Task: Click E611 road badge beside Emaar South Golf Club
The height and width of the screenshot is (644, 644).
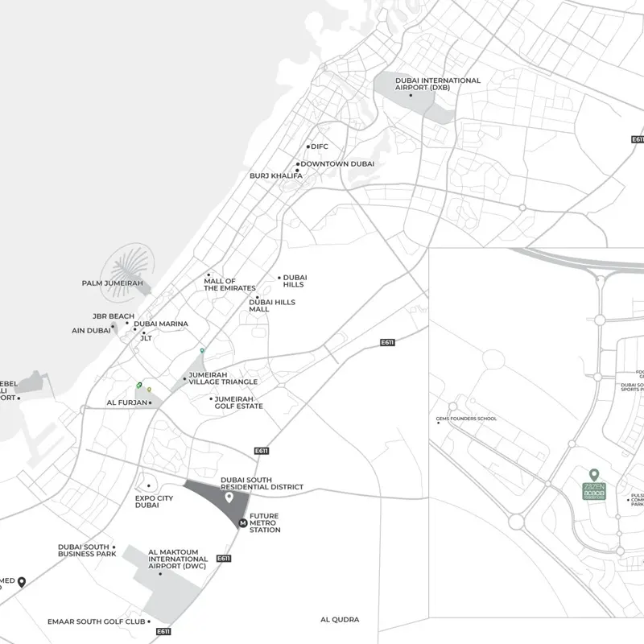Action: (x=163, y=632)
